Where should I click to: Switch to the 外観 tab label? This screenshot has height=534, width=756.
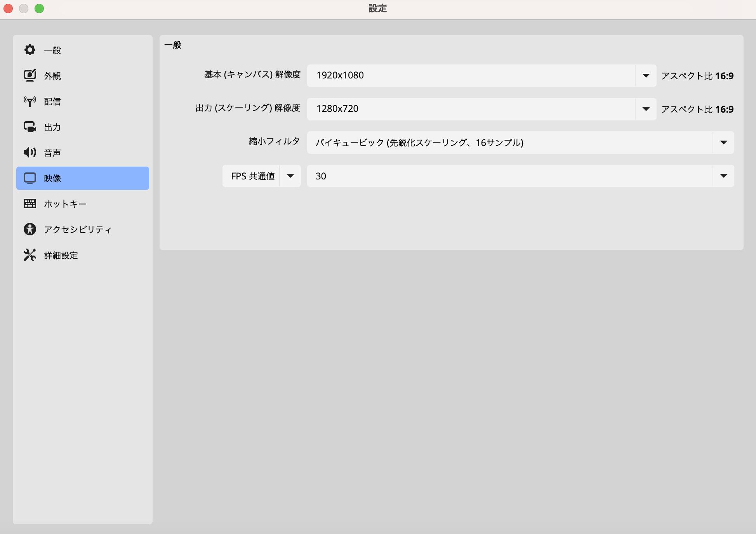point(52,76)
